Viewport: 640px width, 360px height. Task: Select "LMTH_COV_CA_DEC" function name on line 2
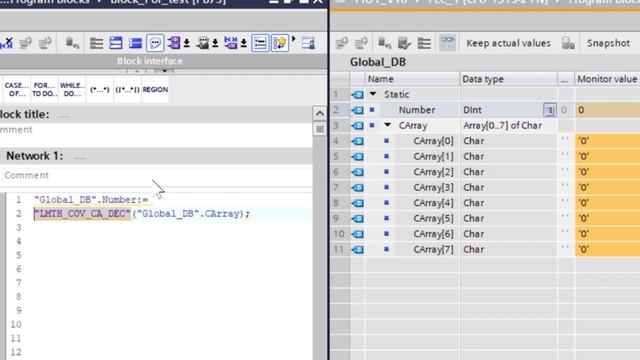(x=82, y=213)
